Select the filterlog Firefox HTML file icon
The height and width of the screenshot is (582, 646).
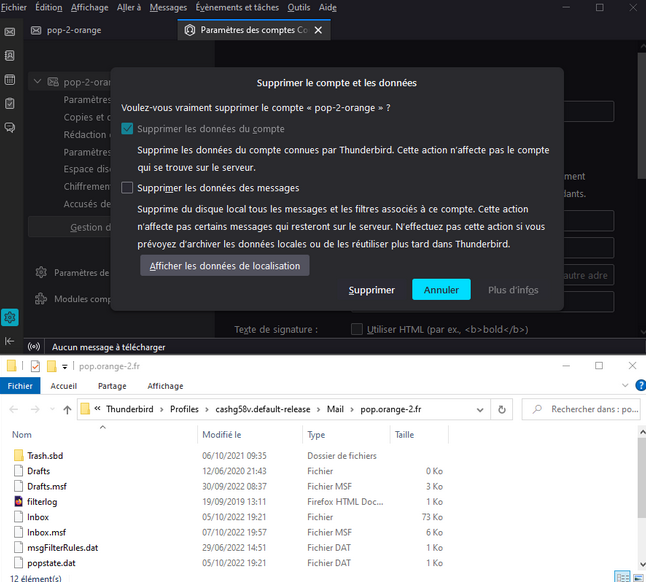(19, 501)
